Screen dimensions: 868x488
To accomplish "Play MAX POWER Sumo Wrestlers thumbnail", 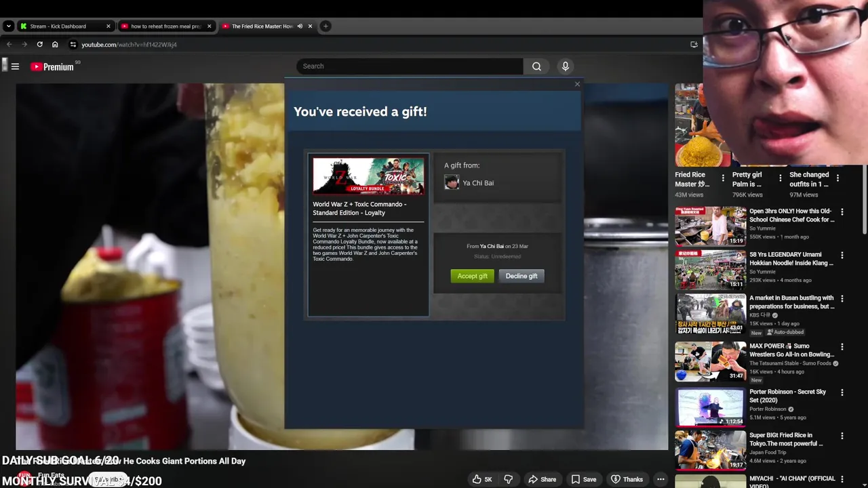I will [x=710, y=361].
